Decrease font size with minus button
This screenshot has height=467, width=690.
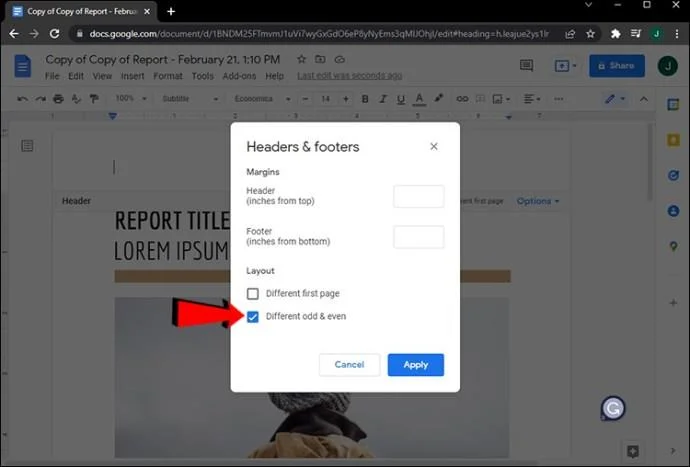tap(305, 99)
